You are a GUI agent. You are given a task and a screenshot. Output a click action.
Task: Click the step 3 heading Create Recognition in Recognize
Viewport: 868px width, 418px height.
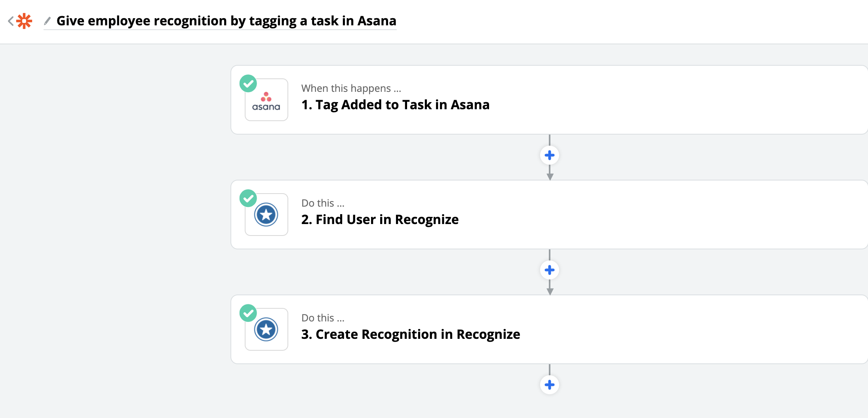(411, 334)
